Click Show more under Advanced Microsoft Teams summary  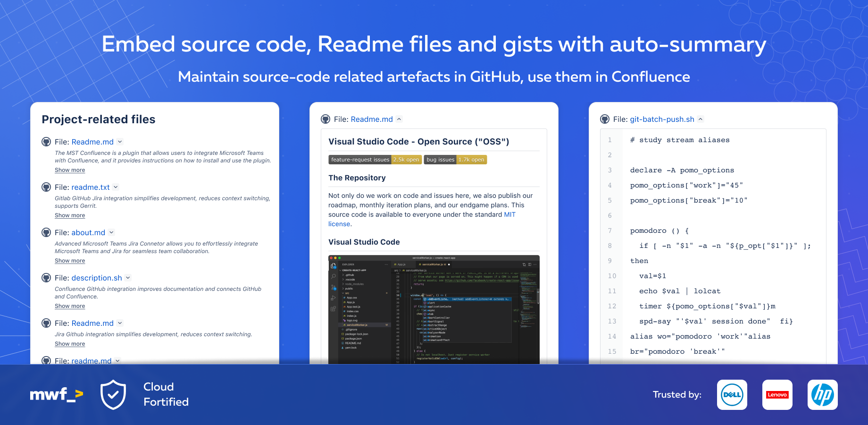pyautogui.click(x=70, y=261)
